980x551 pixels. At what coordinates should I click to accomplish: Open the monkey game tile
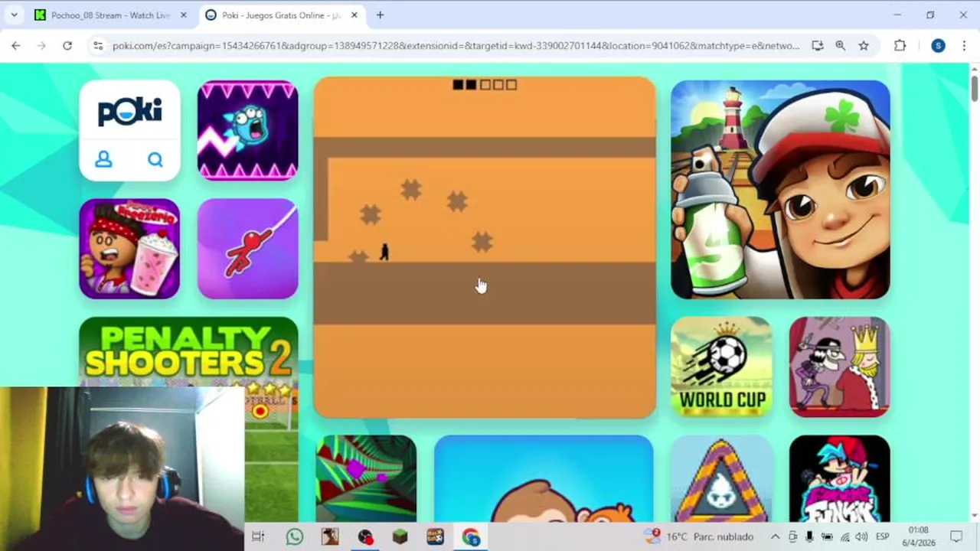(544, 478)
